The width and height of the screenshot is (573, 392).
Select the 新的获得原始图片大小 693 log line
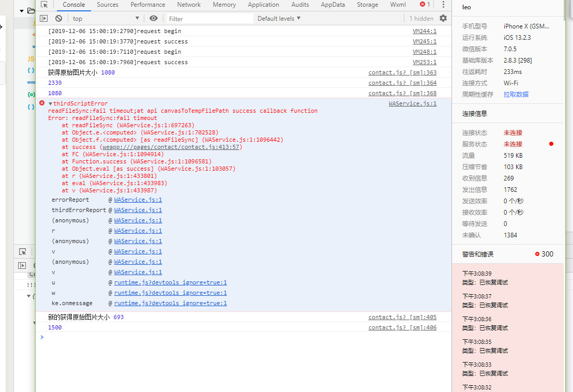point(86,317)
